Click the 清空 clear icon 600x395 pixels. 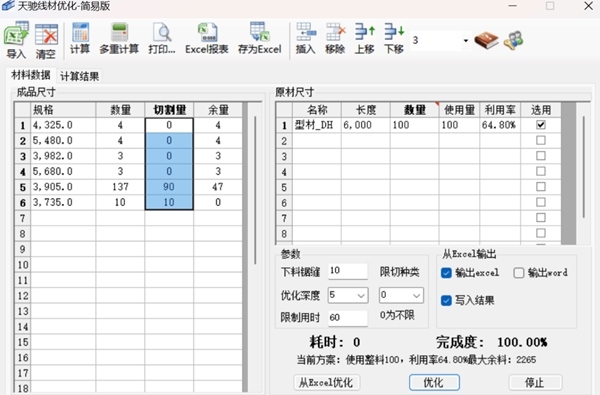pyautogui.click(x=46, y=41)
